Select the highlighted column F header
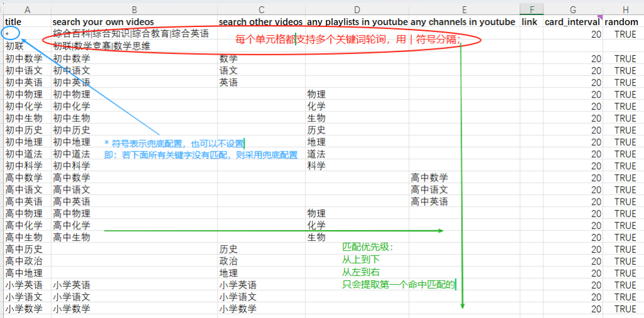Viewport: 644px width, 318px height. (x=531, y=9)
